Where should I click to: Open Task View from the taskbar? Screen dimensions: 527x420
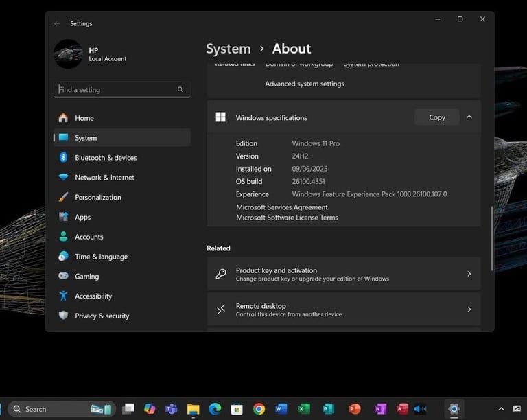[128, 408]
